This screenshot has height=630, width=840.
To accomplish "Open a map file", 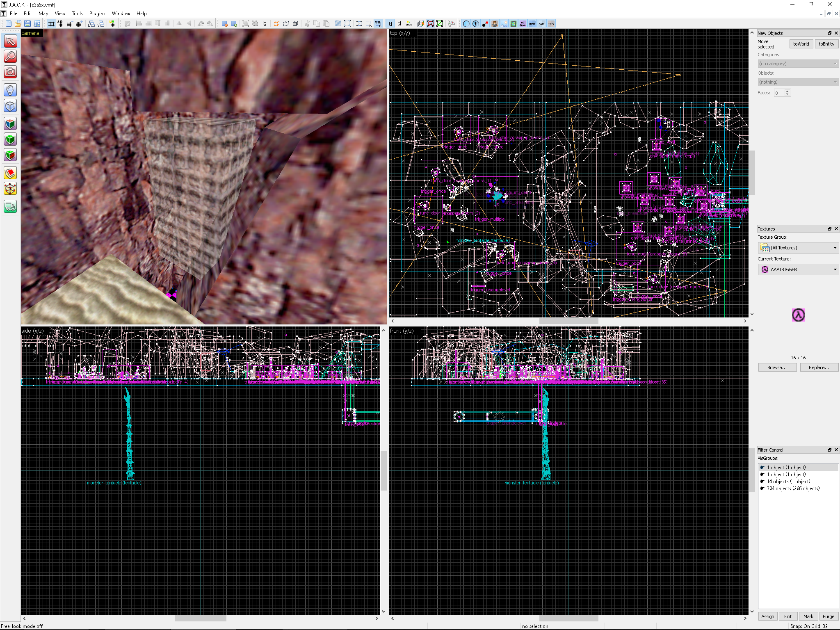I will tap(18, 24).
